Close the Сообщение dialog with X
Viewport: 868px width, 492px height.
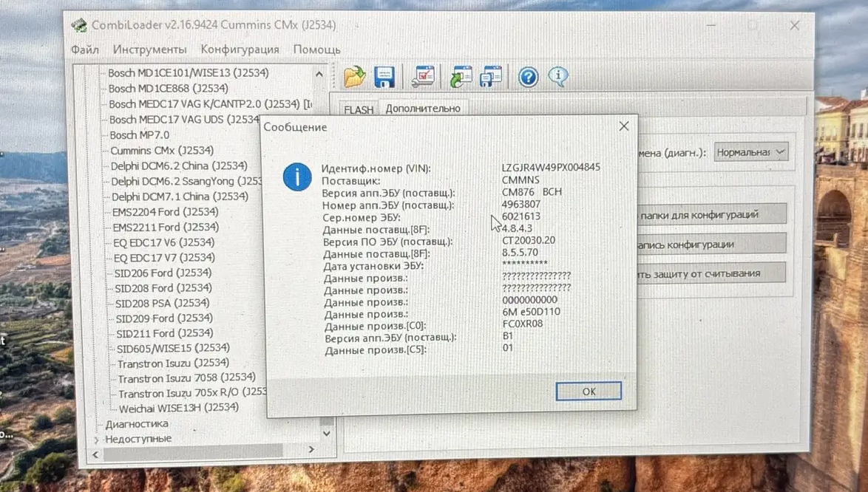click(x=624, y=126)
